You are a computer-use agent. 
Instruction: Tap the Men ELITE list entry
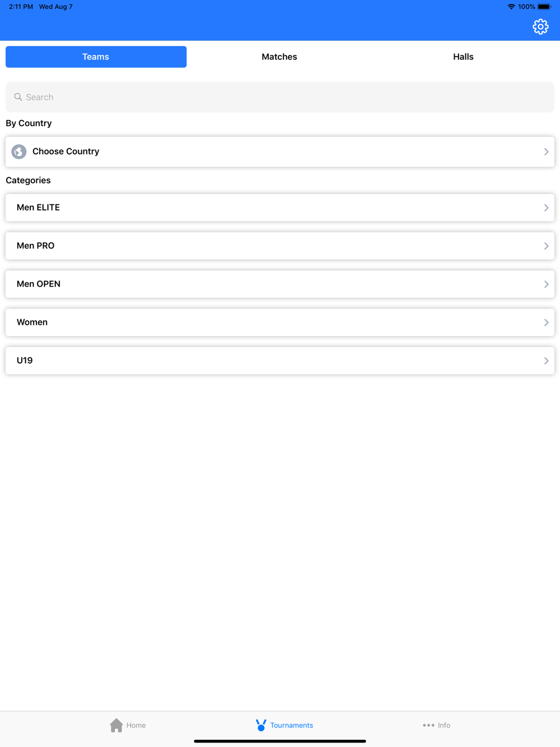(x=280, y=208)
